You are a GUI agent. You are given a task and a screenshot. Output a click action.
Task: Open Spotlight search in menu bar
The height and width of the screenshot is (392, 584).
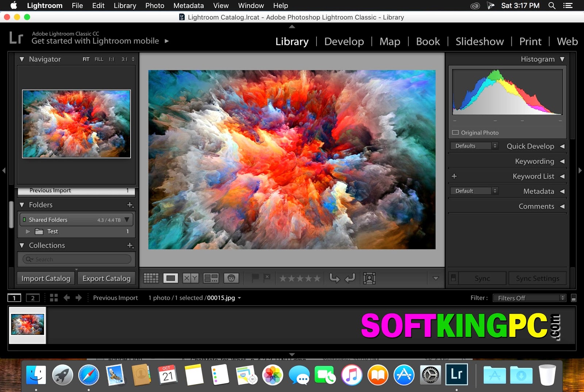pos(552,5)
